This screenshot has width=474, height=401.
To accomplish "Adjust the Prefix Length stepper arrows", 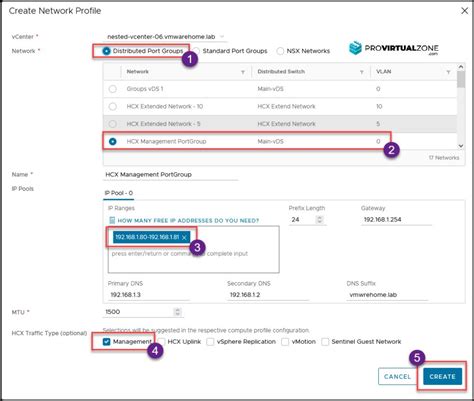I will click(319, 220).
